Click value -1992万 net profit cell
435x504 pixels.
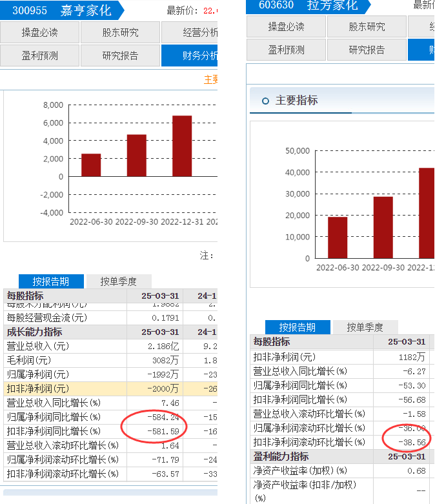click(x=163, y=374)
